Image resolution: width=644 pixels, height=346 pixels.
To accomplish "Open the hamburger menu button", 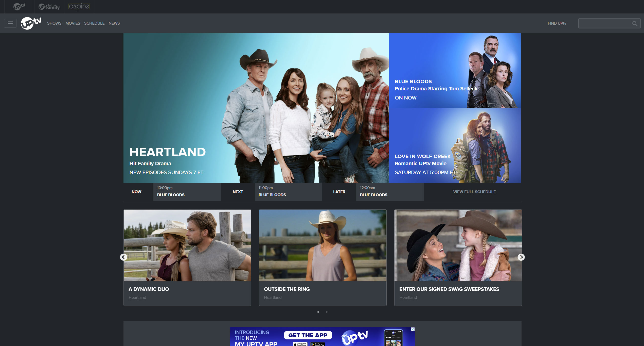I will point(10,23).
